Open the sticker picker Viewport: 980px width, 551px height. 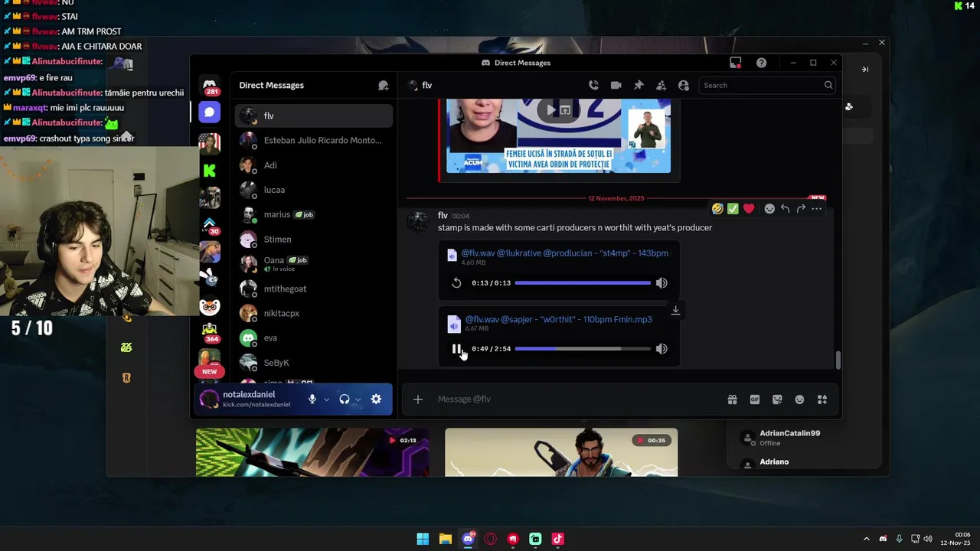(x=777, y=399)
